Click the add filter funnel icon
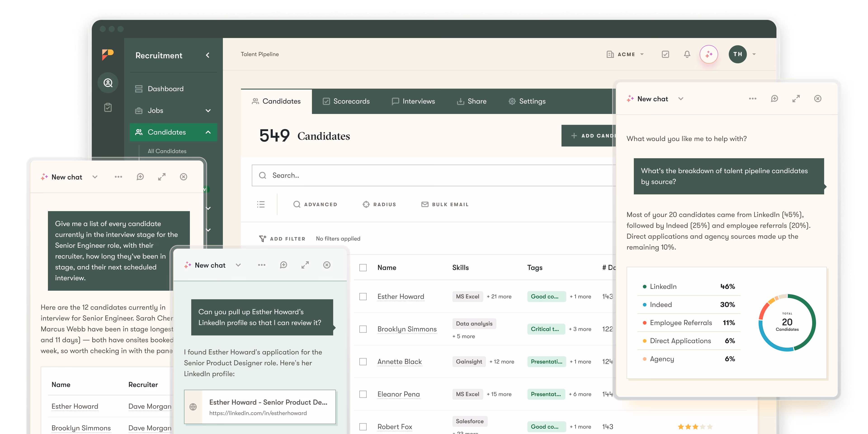 point(262,238)
